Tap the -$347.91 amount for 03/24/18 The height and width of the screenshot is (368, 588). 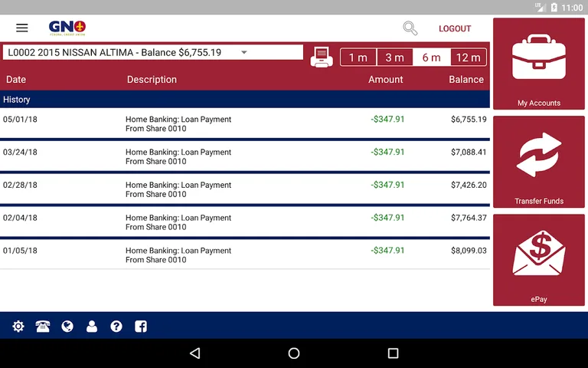click(x=387, y=152)
